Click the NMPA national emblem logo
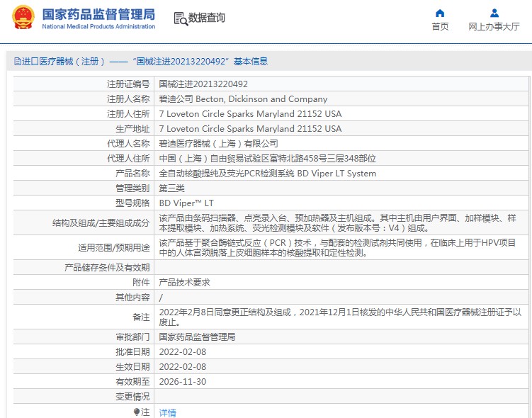This screenshot has height=418, width=532. click(x=23, y=17)
